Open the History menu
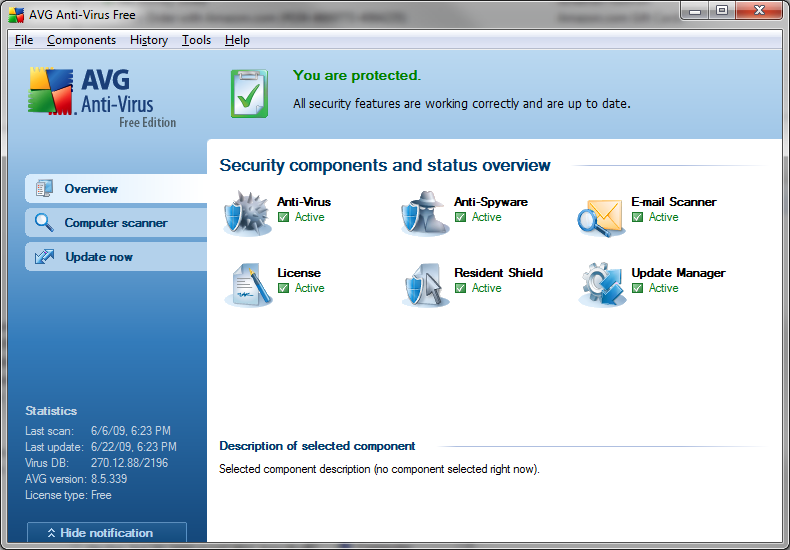The width and height of the screenshot is (790, 550). point(149,40)
